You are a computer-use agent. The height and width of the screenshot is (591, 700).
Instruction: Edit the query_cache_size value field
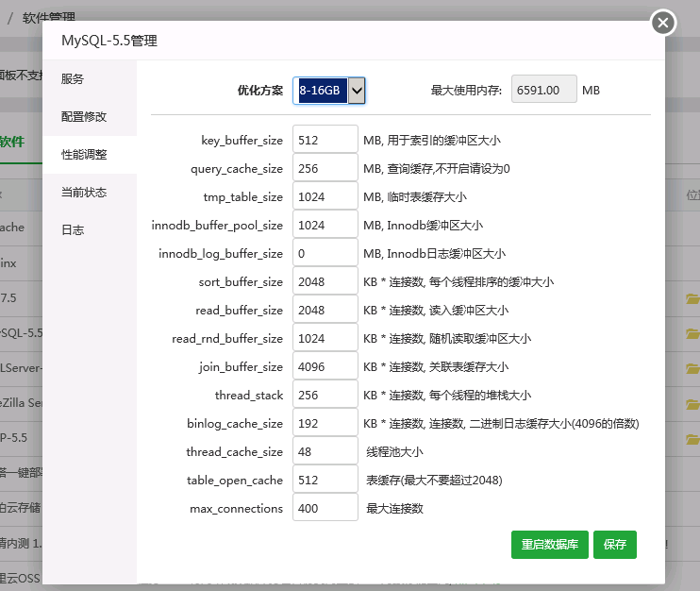pos(325,168)
